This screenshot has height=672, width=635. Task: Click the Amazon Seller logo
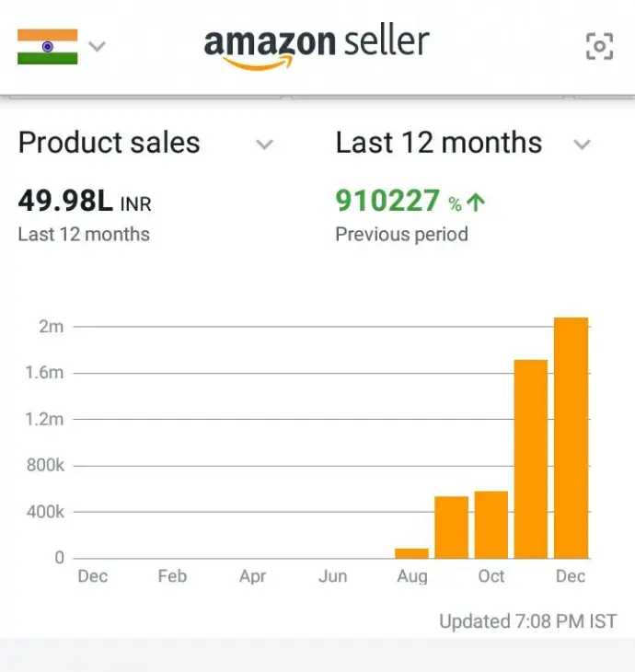point(317,47)
